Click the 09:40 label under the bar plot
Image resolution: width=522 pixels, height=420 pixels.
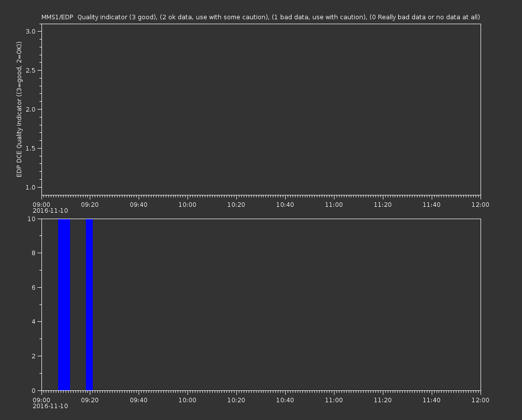point(139,400)
